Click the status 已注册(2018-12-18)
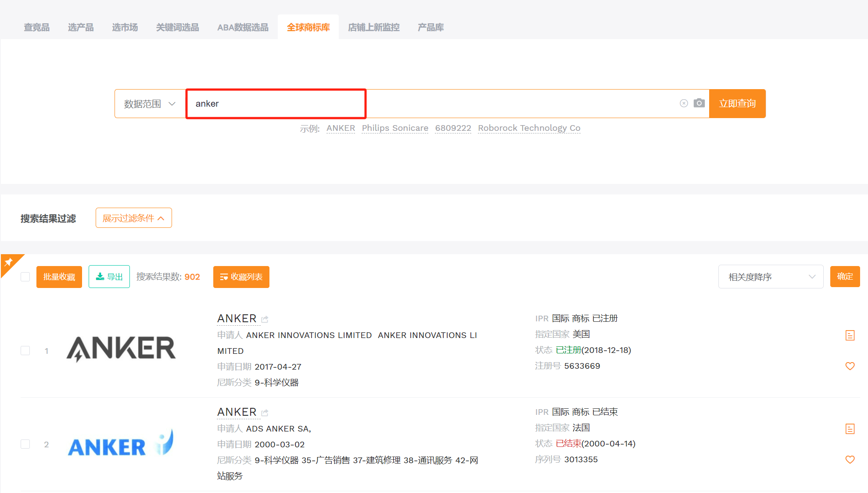The image size is (868, 493). (593, 350)
